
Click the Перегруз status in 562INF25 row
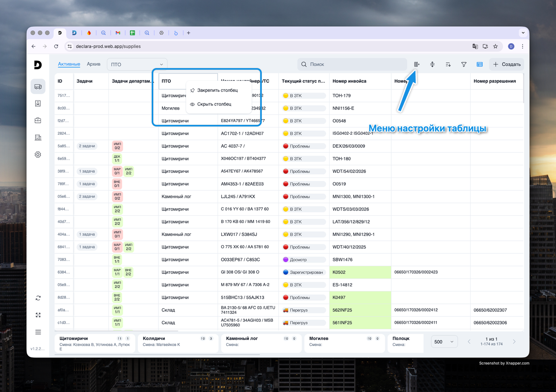[304, 310]
